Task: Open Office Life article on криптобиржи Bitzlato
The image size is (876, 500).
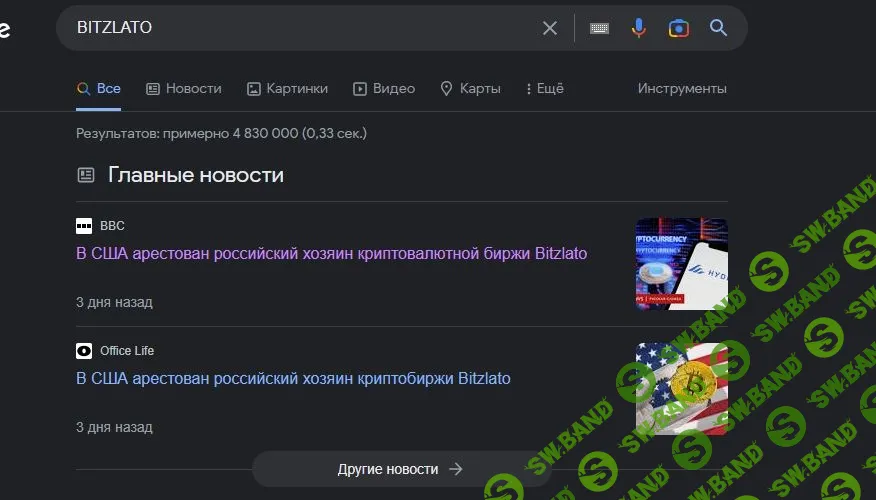Action: pyautogui.click(x=293, y=378)
